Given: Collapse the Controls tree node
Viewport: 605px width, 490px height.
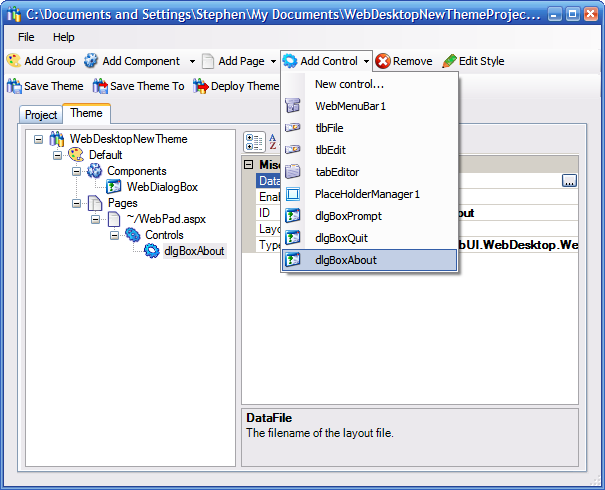Looking at the screenshot, I should (115, 235).
